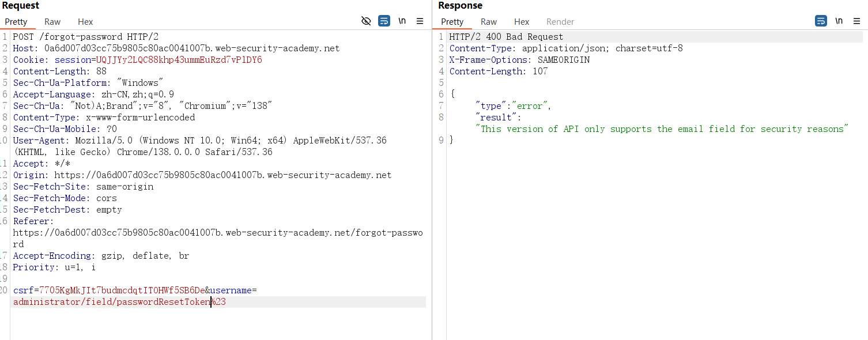Click the csrf token value in body
868x340 pixels.
[122, 290]
